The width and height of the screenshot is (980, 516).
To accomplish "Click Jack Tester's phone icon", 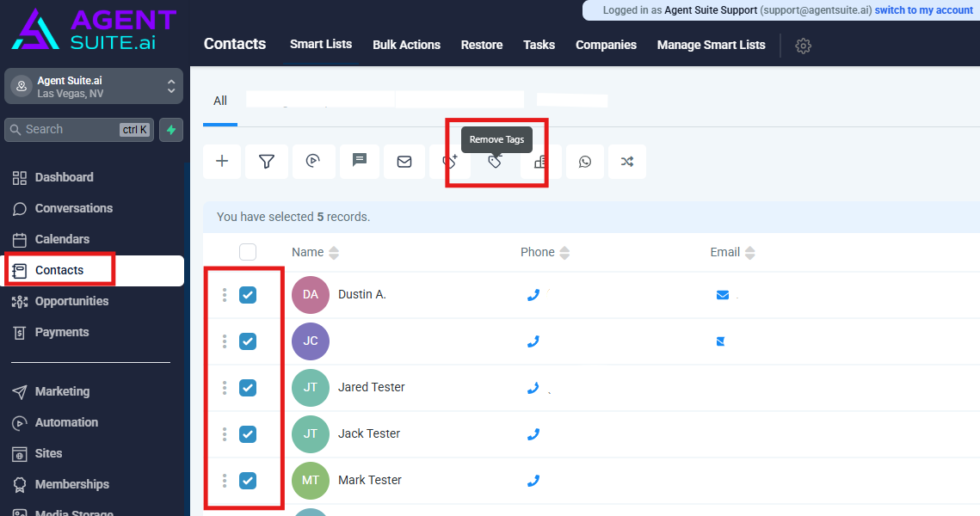I will coord(533,434).
